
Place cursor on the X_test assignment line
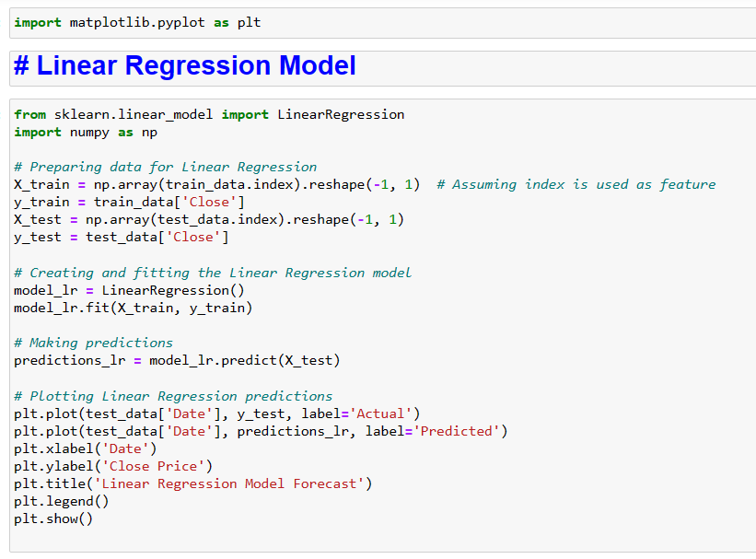pos(209,220)
